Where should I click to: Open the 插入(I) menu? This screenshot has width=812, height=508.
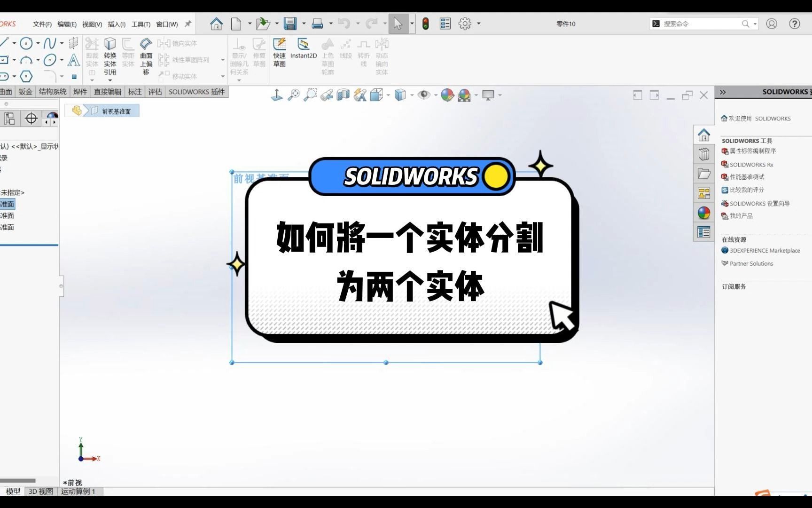[x=117, y=24]
